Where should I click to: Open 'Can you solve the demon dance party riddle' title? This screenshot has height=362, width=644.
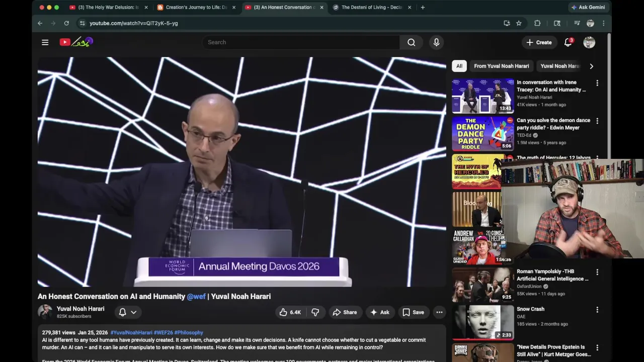553,124
